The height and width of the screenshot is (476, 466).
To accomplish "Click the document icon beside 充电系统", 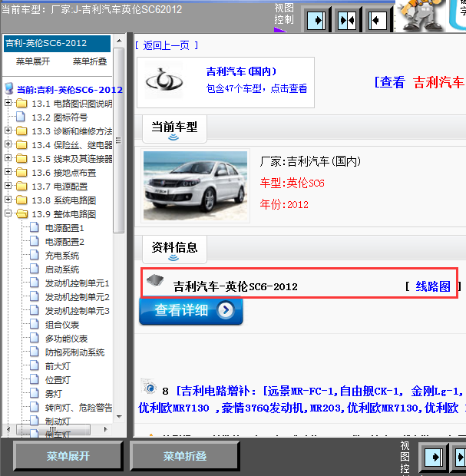I will 35,255.
